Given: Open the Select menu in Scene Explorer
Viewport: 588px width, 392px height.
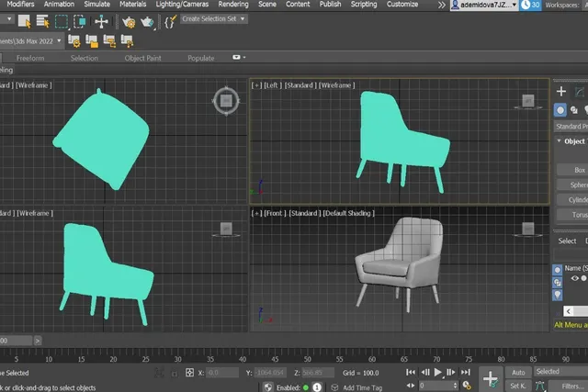Looking at the screenshot, I should coord(567,241).
